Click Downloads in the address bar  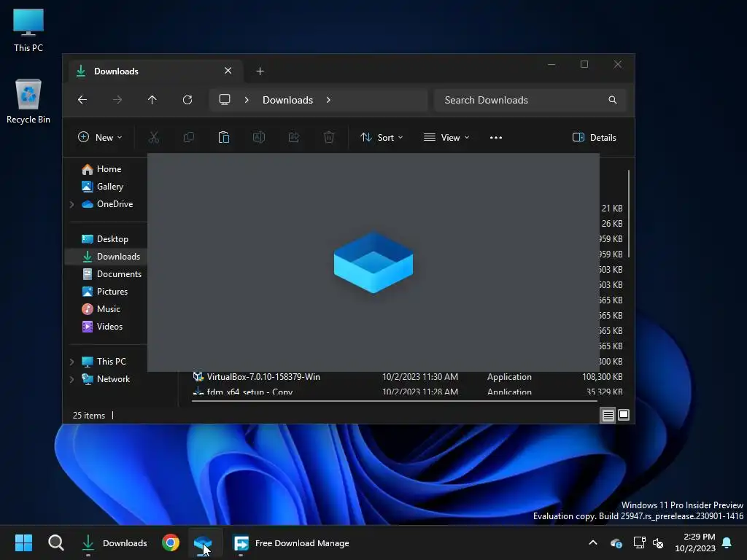pyautogui.click(x=287, y=99)
